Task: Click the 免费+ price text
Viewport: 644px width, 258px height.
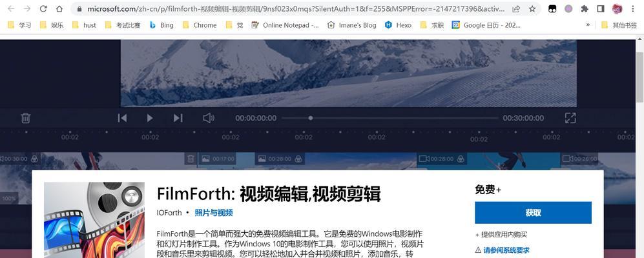Action: click(488, 190)
